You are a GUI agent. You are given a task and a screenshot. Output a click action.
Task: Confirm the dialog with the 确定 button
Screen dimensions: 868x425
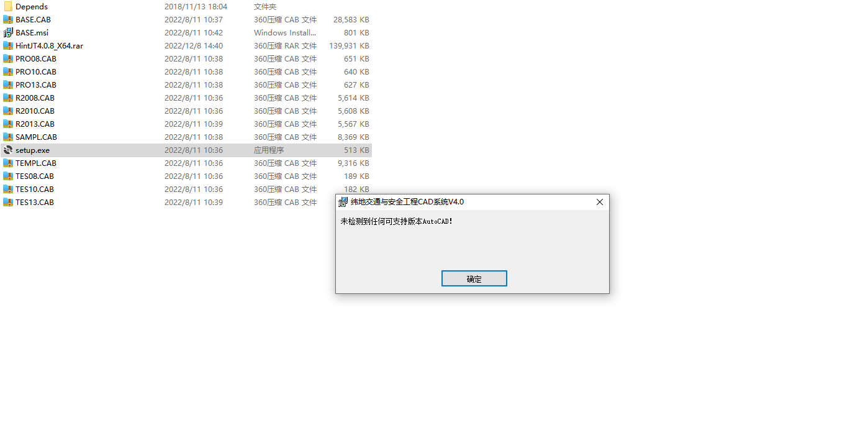tap(474, 278)
